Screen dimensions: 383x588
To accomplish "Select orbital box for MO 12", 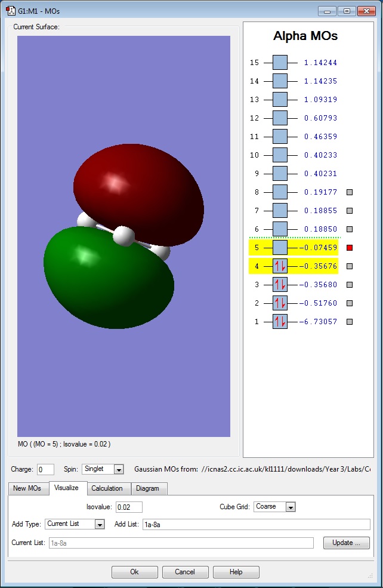I will pyautogui.click(x=280, y=118).
